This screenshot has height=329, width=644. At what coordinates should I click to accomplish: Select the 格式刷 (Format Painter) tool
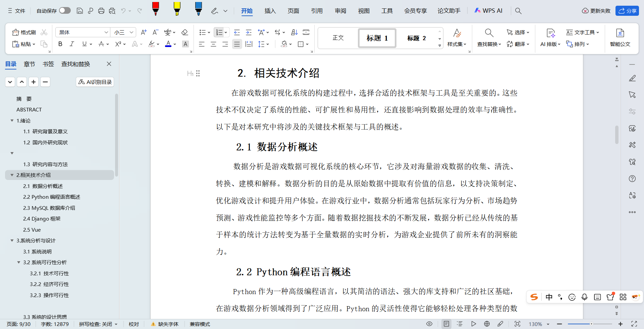point(23,32)
